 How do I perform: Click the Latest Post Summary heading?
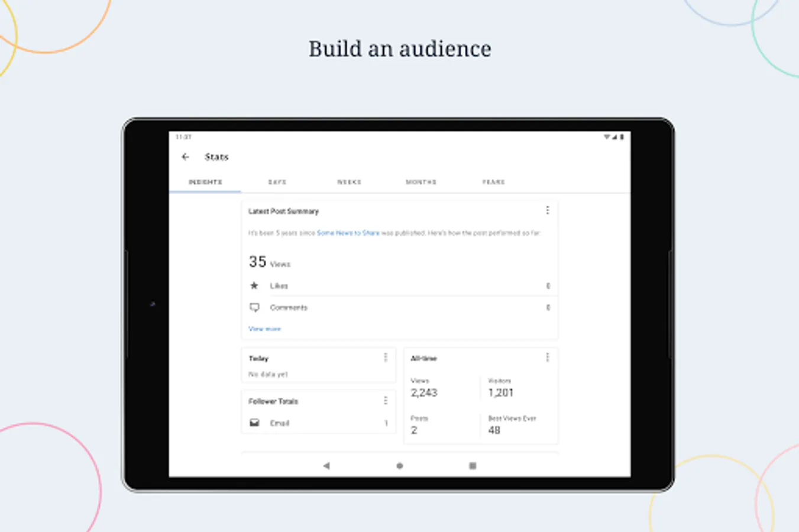[x=283, y=211]
